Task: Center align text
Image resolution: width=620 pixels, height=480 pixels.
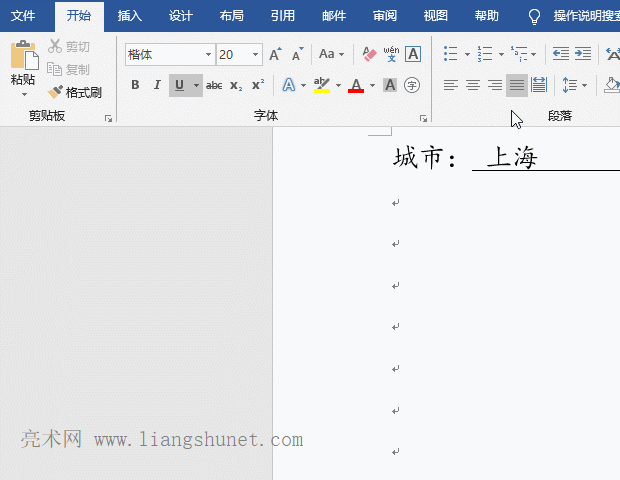Action: [x=473, y=85]
